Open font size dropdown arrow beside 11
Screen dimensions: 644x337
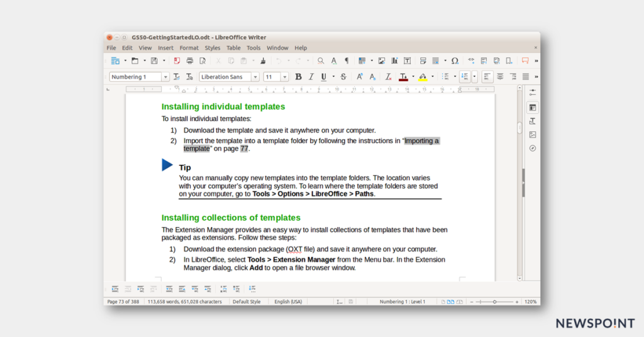click(285, 77)
